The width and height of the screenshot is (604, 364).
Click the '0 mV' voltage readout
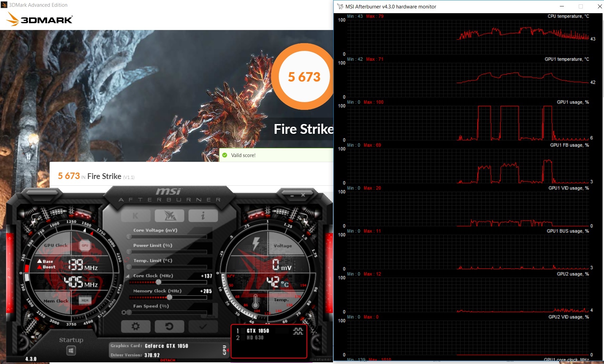[282, 265]
